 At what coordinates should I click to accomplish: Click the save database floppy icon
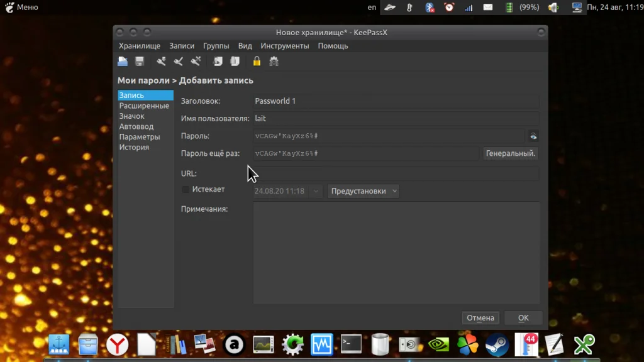pyautogui.click(x=140, y=62)
